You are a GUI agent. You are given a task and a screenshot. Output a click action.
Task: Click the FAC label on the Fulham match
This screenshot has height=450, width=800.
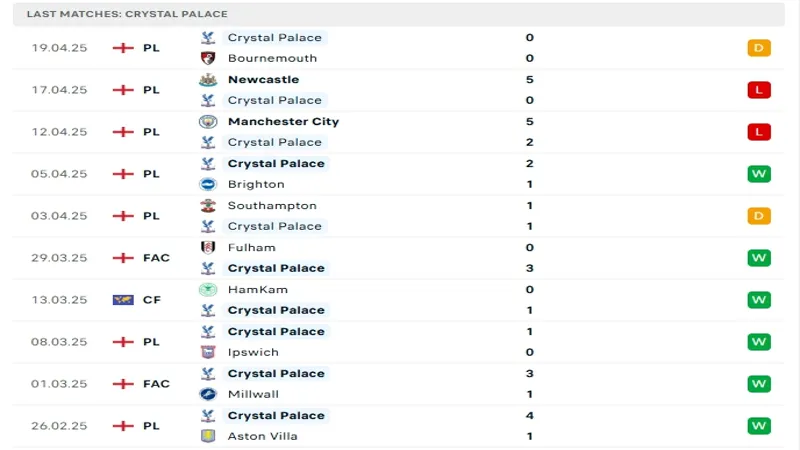coord(156,258)
